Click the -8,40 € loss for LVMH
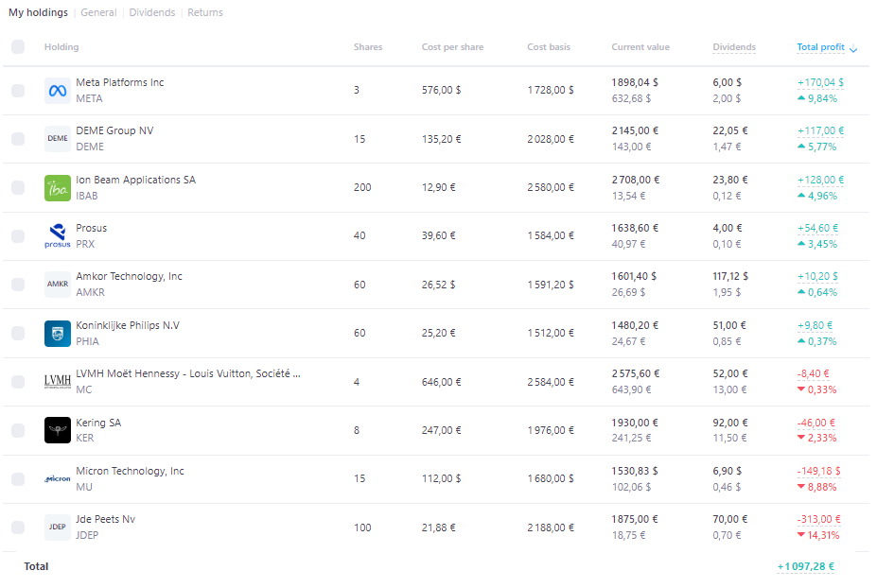This screenshot has height=588, width=877. point(814,373)
